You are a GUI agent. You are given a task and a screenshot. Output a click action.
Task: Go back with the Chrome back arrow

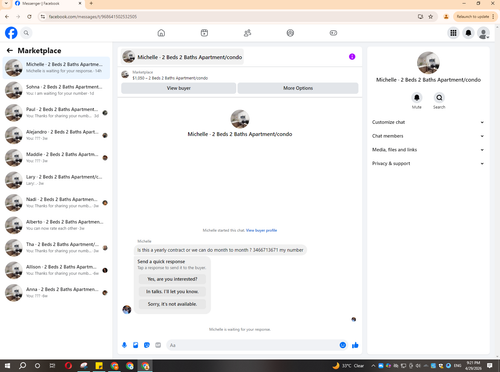point(7,16)
